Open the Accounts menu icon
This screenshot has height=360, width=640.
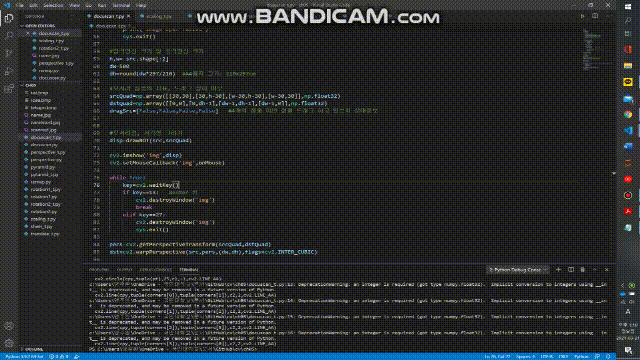[x=9, y=326]
